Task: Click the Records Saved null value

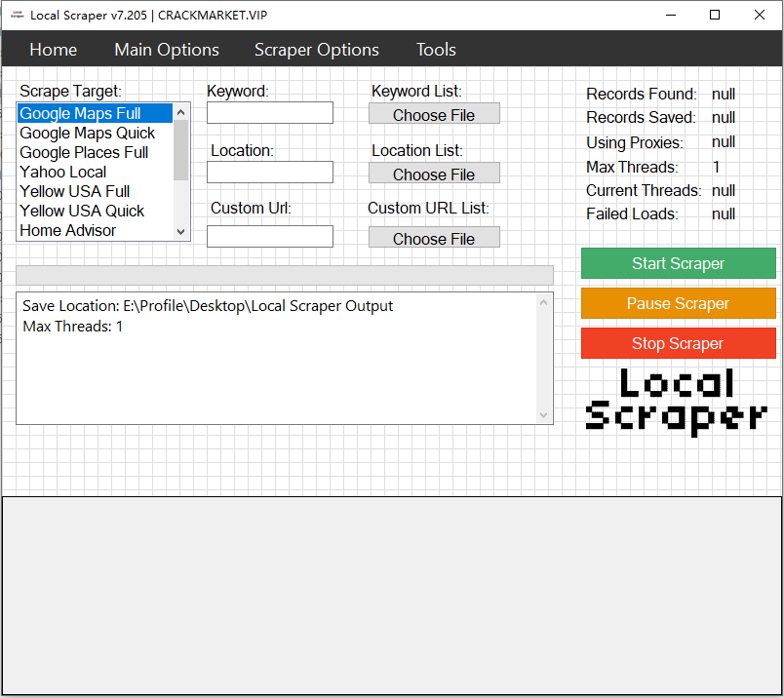Action: click(723, 118)
